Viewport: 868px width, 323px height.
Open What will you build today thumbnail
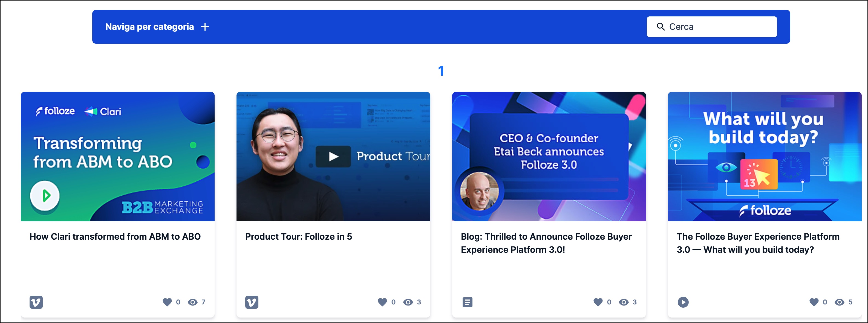pyautogui.click(x=764, y=157)
